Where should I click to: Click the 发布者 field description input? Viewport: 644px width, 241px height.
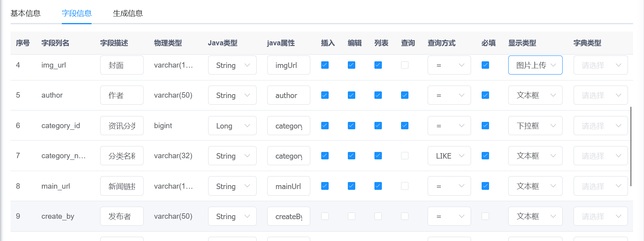tap(122, 216)
